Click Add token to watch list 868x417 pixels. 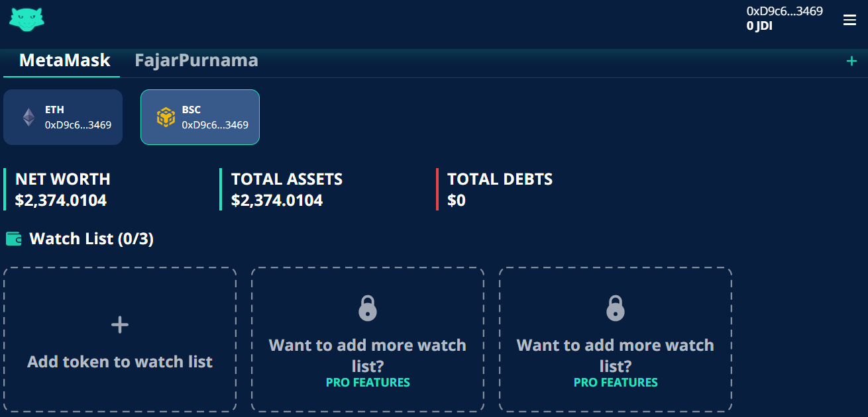120,362
